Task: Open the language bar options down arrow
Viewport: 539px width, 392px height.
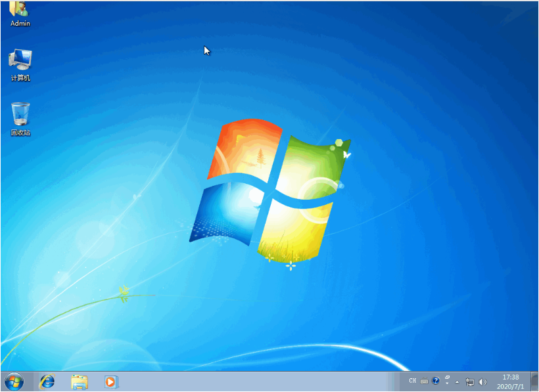Action: (447, 383)
